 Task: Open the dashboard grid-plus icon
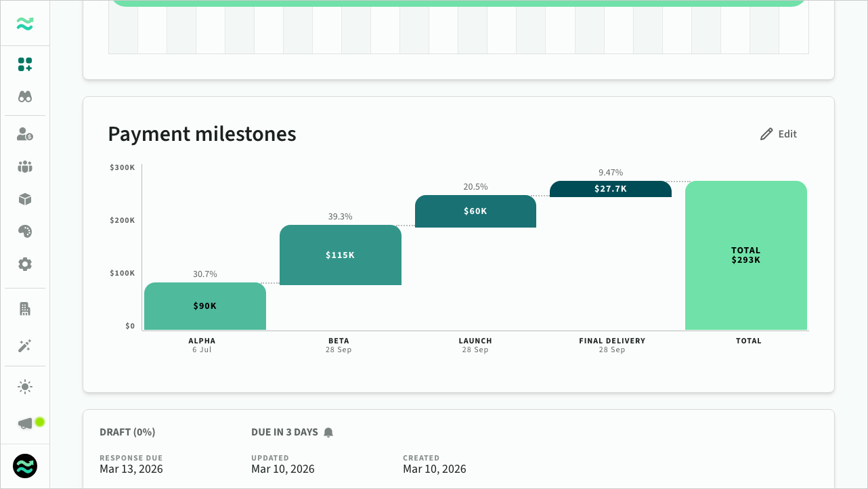[25, 64]
